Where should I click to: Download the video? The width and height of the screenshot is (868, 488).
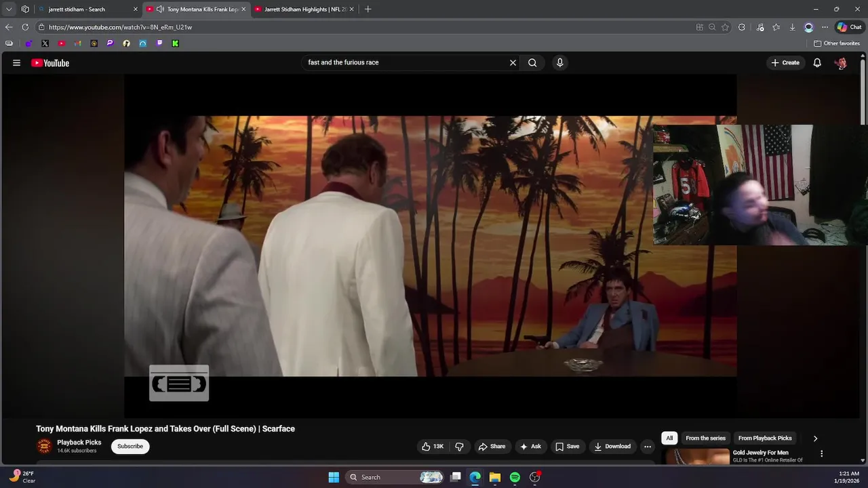tap(612, 446)
